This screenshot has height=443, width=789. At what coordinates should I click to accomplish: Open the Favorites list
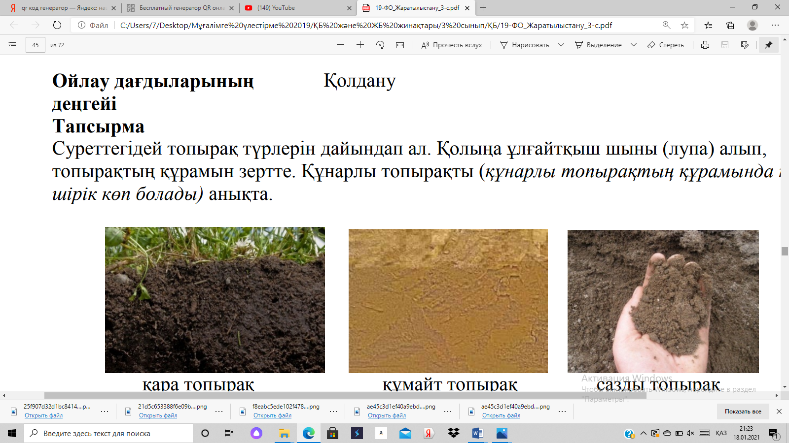(708, 25)
